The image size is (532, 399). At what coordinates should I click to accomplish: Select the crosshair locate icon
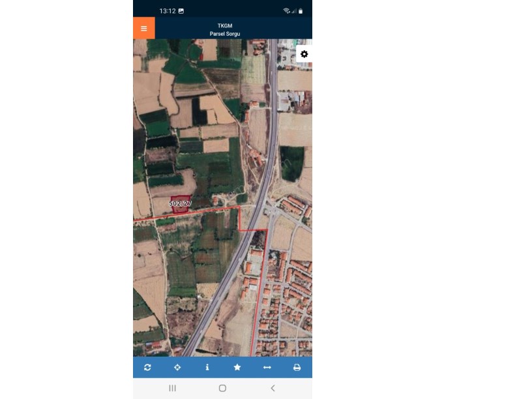tap(177, 367)
